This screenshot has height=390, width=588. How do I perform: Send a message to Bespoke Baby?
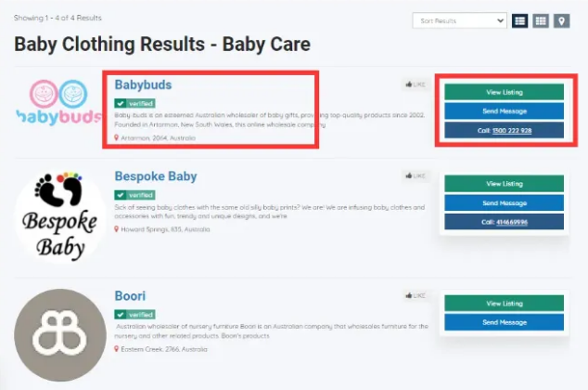click(504, 202)
